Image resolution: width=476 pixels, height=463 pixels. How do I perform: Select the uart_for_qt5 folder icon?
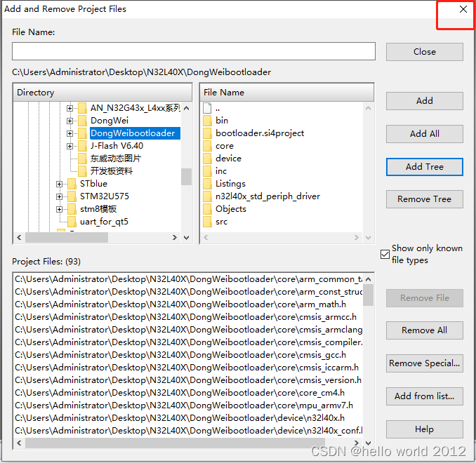pos(72,222)
